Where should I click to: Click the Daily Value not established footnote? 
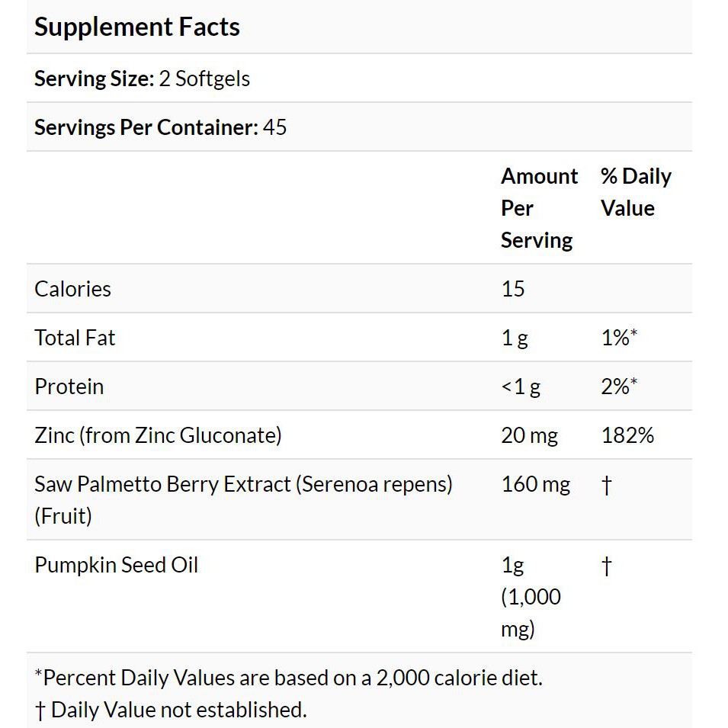pyautogui.click(x=171, y=710)
